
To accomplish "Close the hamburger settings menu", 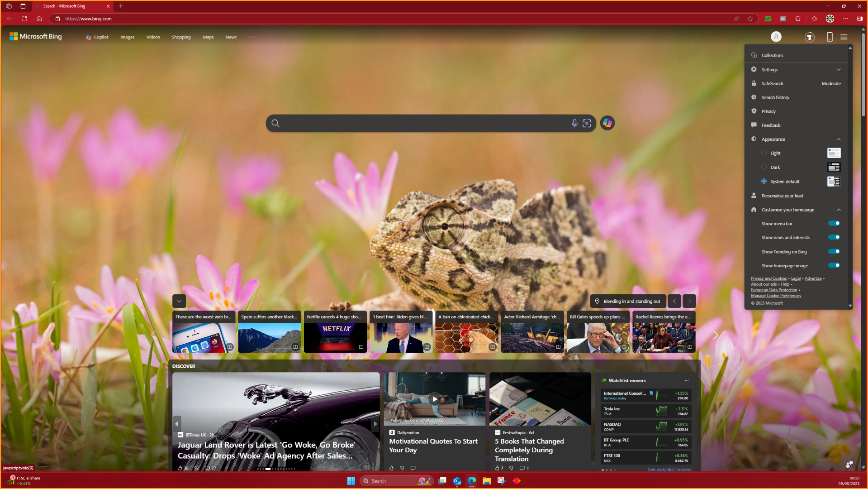I will pyautogui.click(x=844, y=37).
